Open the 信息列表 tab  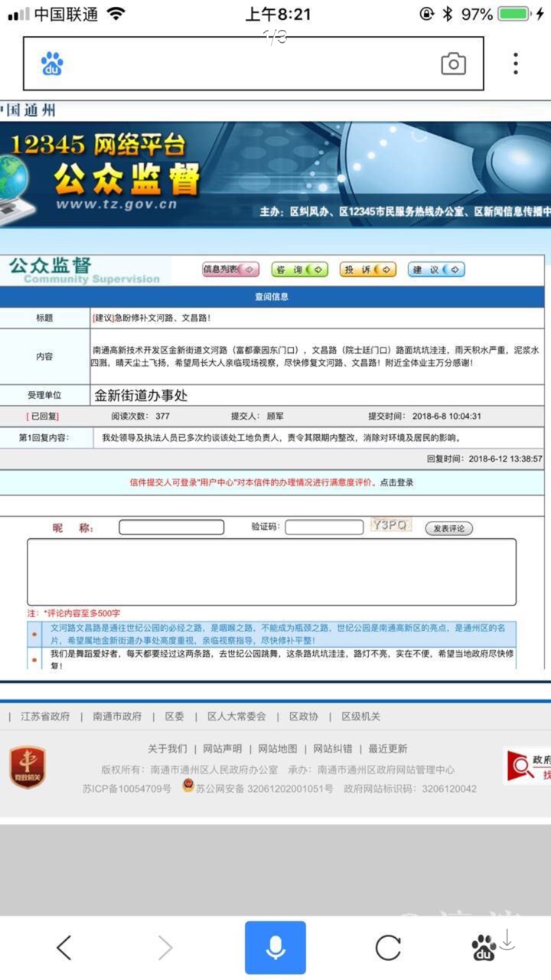coord(230,269)
